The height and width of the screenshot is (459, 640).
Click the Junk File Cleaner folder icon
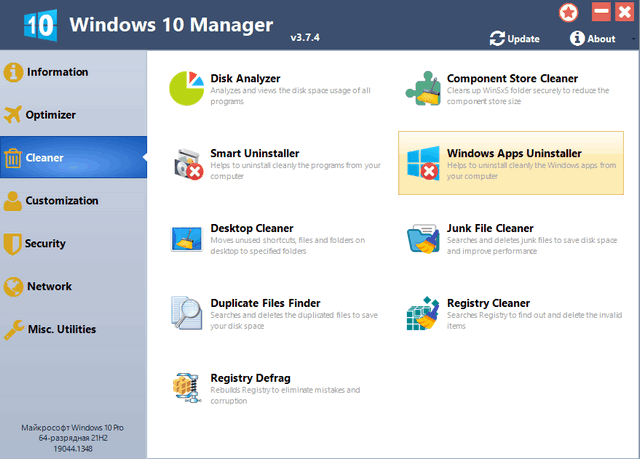pyautogui.click(x=423, y=239)
